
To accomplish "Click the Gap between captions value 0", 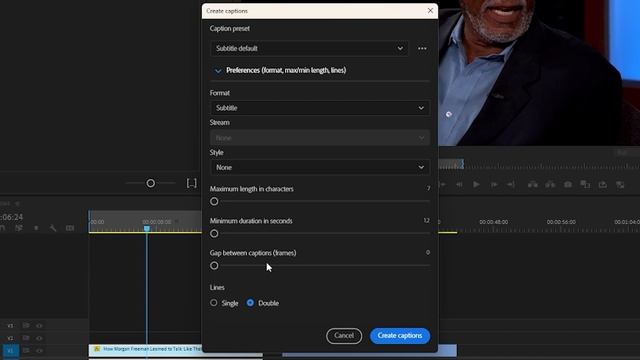I will click(x=428, y=253).
